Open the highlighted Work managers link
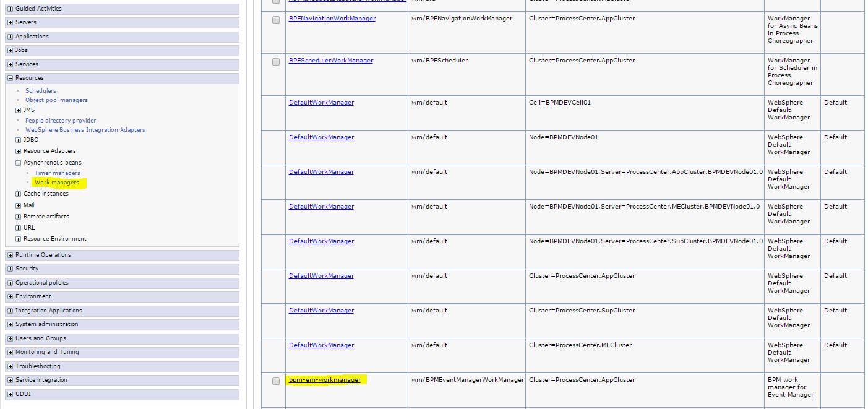Viewport: 868px width, 409px height. pyautogui.click(x=57, y=183)
